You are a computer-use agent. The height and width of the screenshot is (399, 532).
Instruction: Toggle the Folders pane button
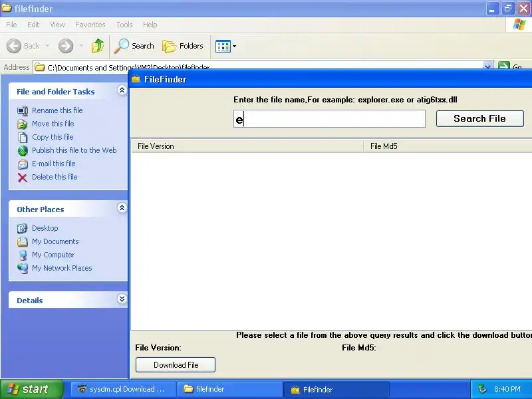(183, 46)
